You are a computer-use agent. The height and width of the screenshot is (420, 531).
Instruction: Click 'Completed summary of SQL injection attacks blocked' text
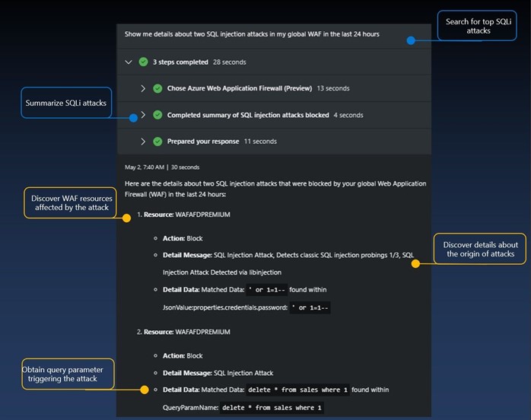coord(248,115)
